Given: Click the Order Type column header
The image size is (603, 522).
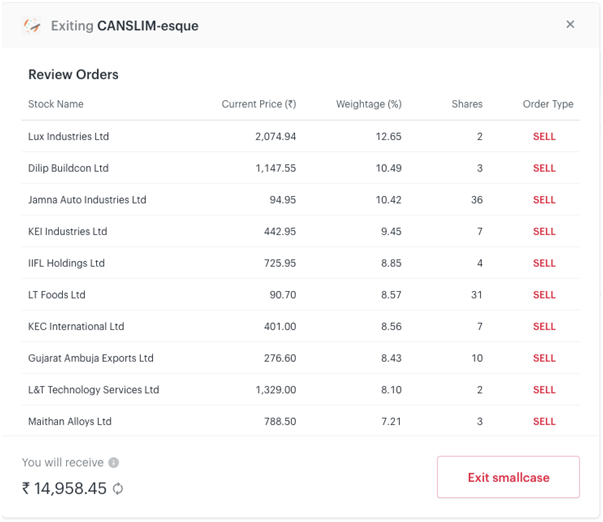Looking at the screenshot, I should coord(548,104).
